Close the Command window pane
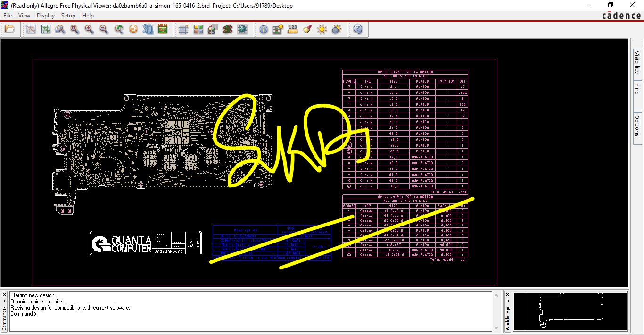 [x=4, y=295]
